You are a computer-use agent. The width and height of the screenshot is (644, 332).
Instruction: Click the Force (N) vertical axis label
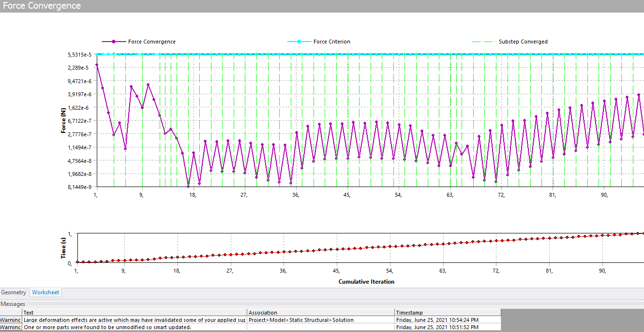[63, 121]
